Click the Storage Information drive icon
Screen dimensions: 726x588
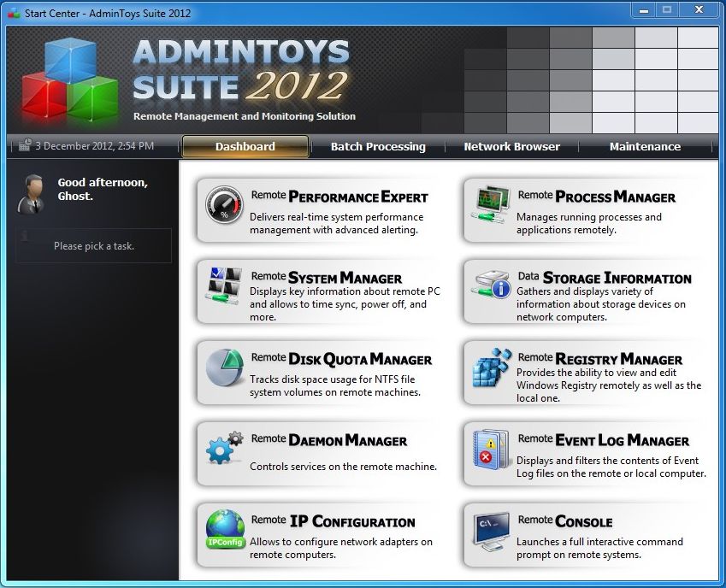491,285
